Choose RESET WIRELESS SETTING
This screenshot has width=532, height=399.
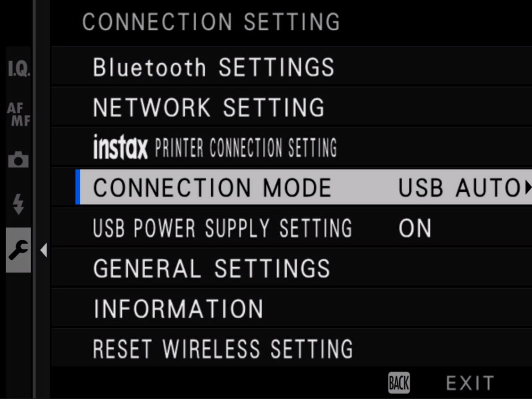[223, 349]
